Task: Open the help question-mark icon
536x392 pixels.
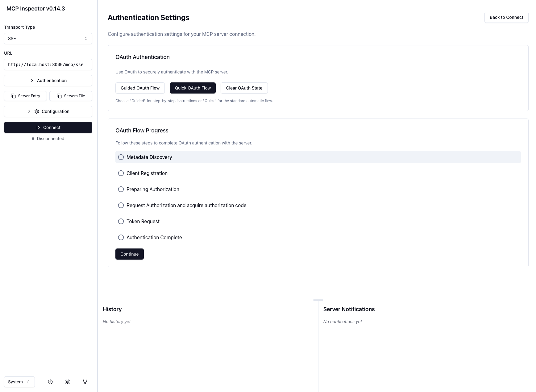Action: coord(50,382)
